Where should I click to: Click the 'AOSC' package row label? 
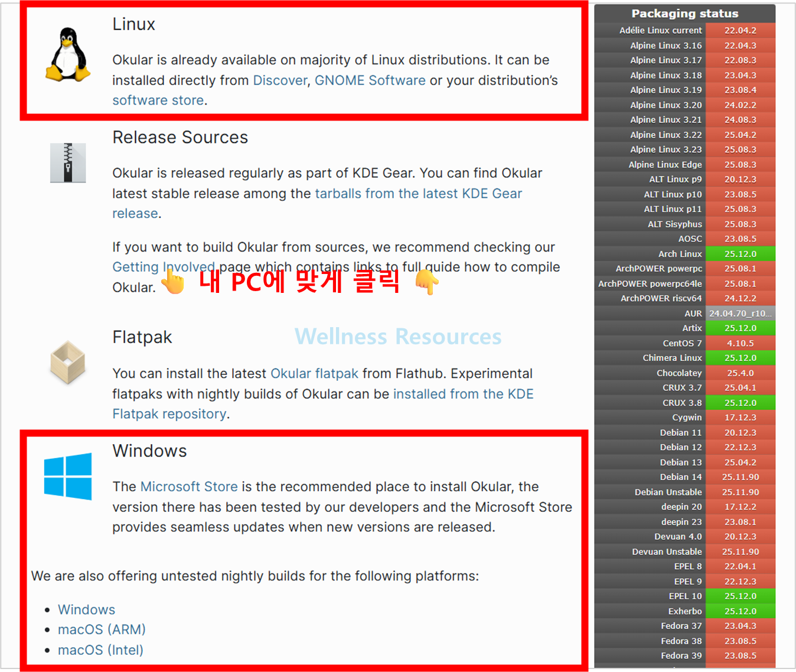point(690,239)
